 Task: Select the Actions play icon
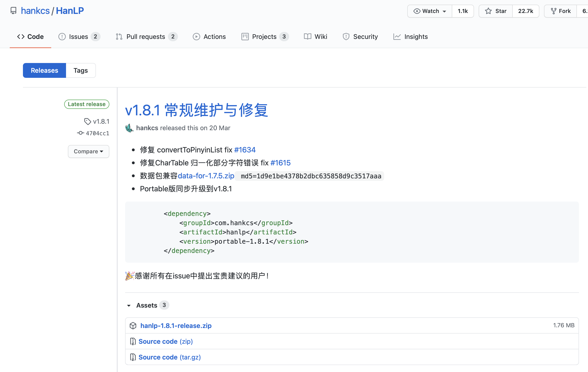point(196,37)
